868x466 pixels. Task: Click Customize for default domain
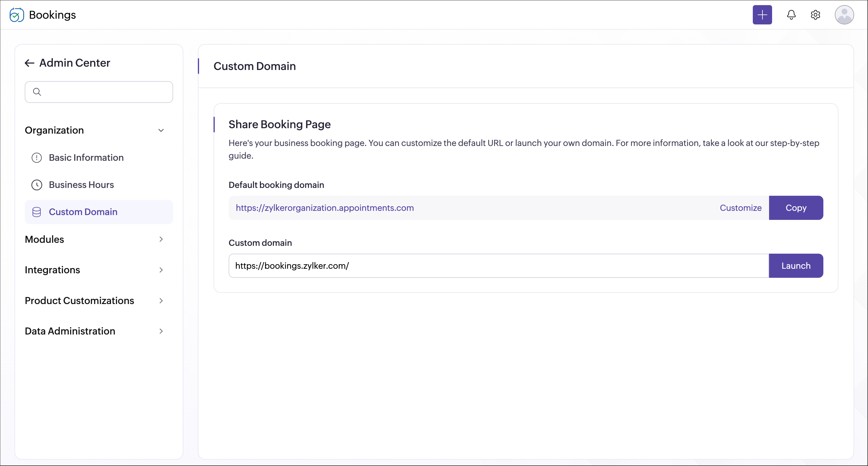pyautogui.click(x=741, y=208)
